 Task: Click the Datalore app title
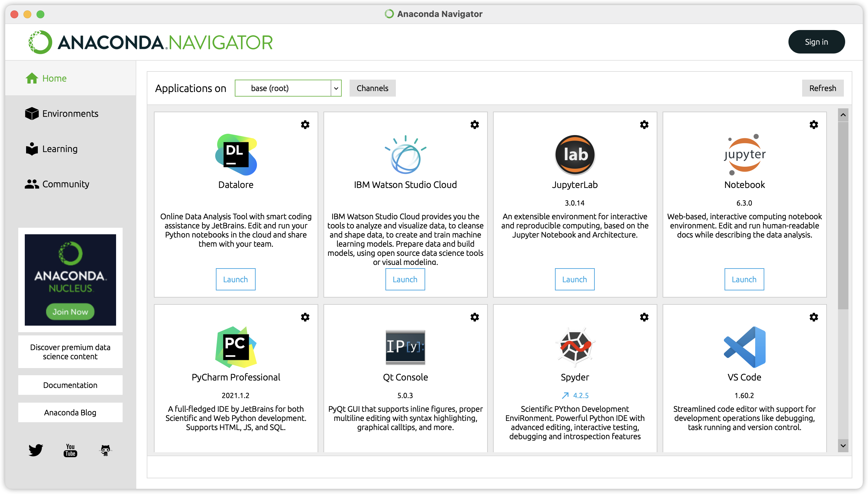(x=236, y=185)
